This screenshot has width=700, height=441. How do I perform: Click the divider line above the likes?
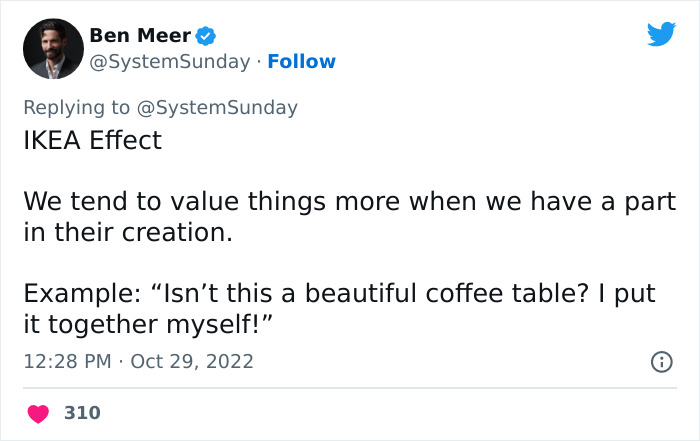(x=350, y=388)
